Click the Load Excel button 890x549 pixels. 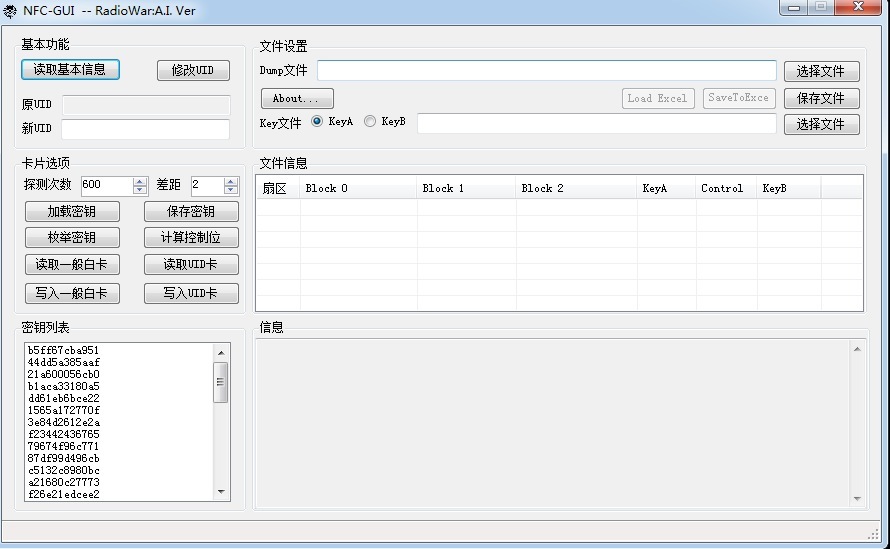point(658,98)
